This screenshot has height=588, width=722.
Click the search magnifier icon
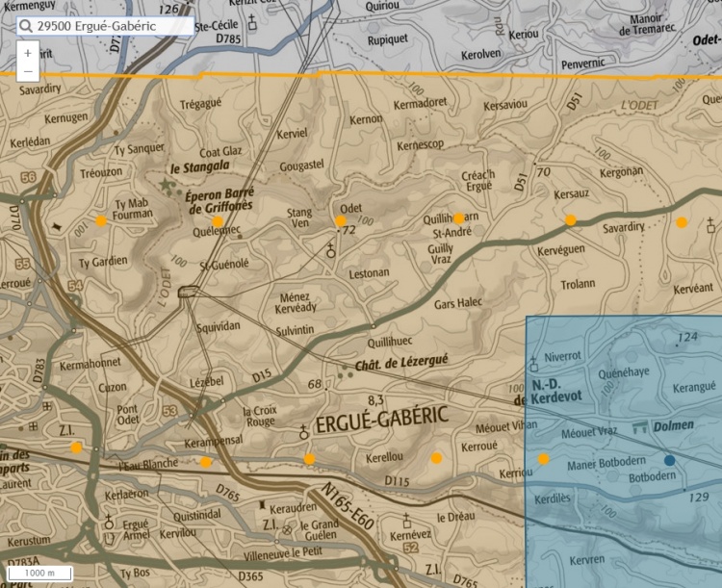click(x=27, y=27)
